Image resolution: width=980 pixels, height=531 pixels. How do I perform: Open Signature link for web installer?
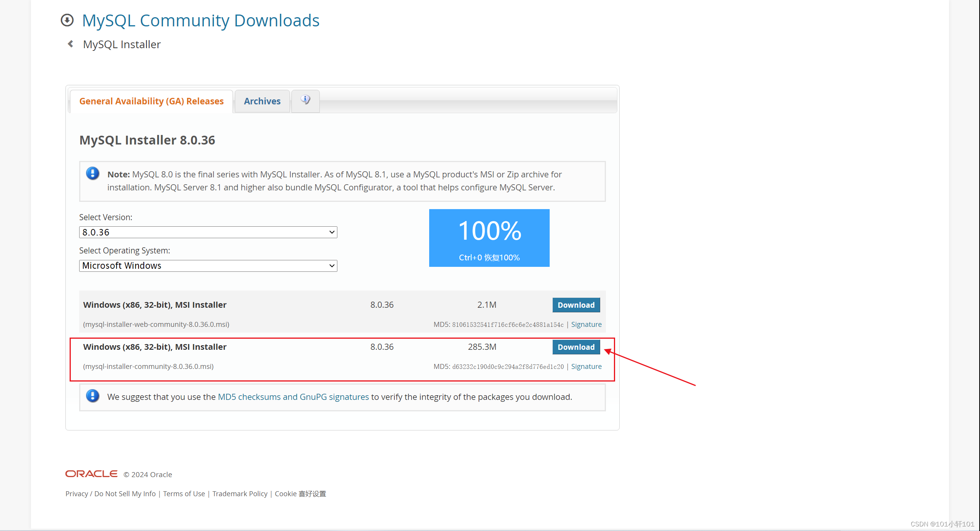click(586, 325)
